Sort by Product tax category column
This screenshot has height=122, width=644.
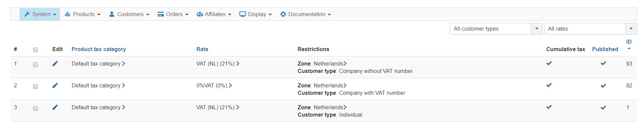click(99, 49)
